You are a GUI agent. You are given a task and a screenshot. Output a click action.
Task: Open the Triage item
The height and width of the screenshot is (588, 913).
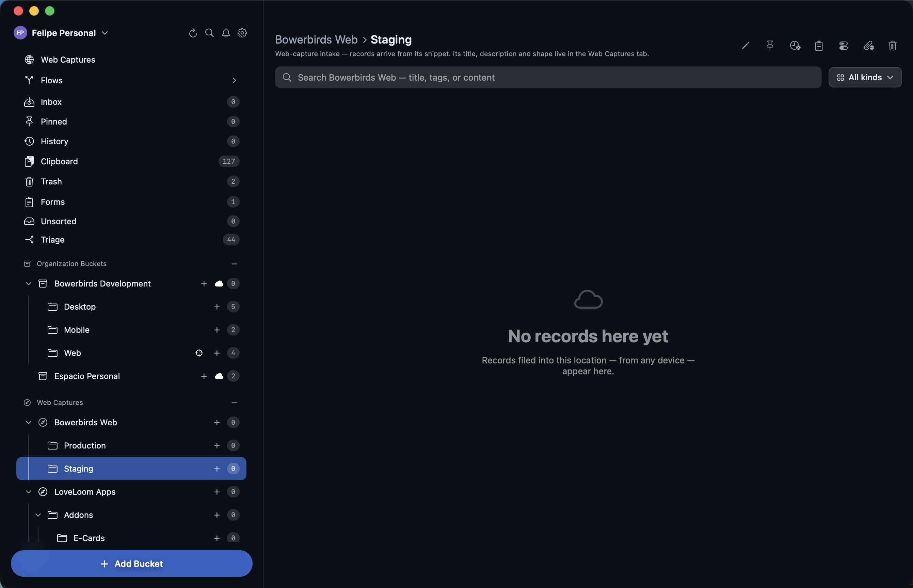(131, 240)
